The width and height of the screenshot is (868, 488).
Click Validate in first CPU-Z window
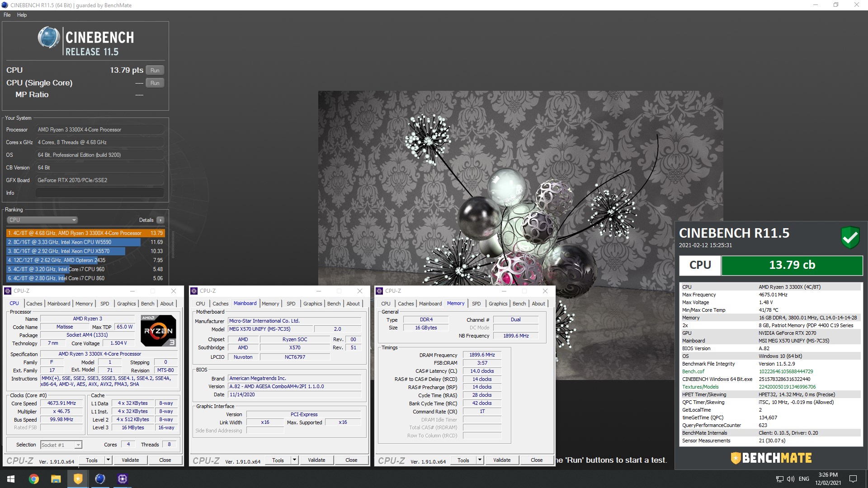(x=130, y=460)
